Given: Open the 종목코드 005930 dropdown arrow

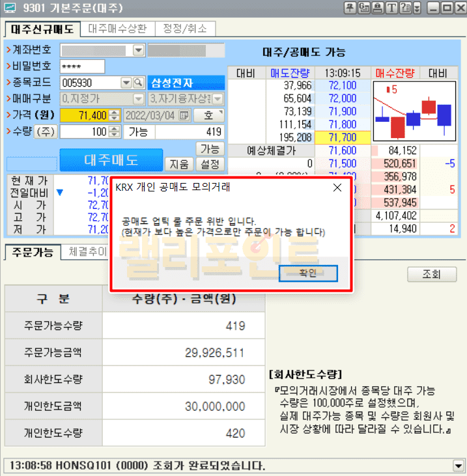Looking at the screenshot, I should click(126, 83).
